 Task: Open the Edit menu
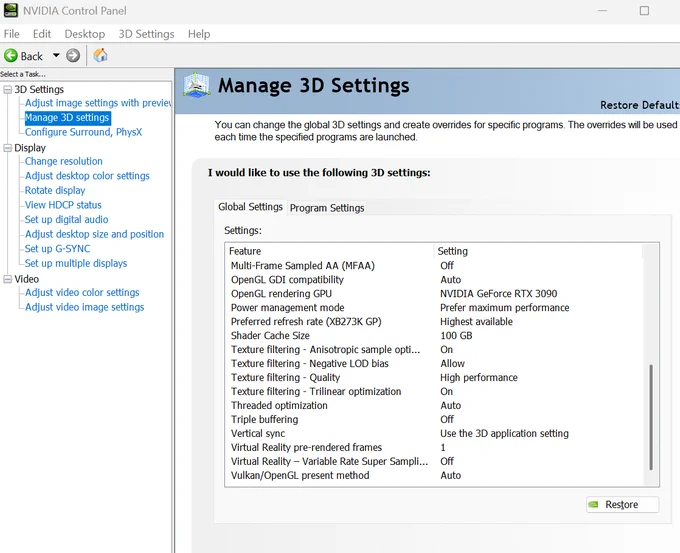click(x=42, y=34)
